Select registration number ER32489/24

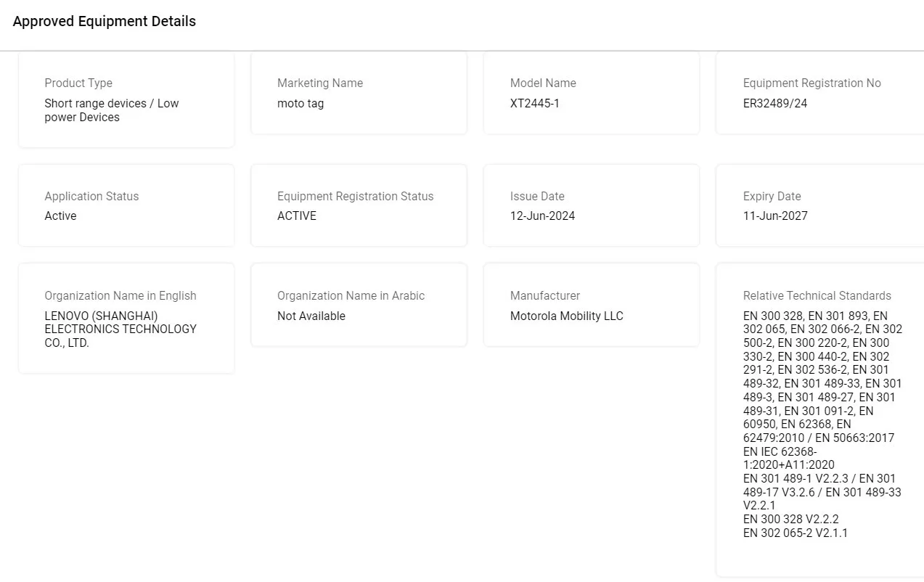click(775, 103)
